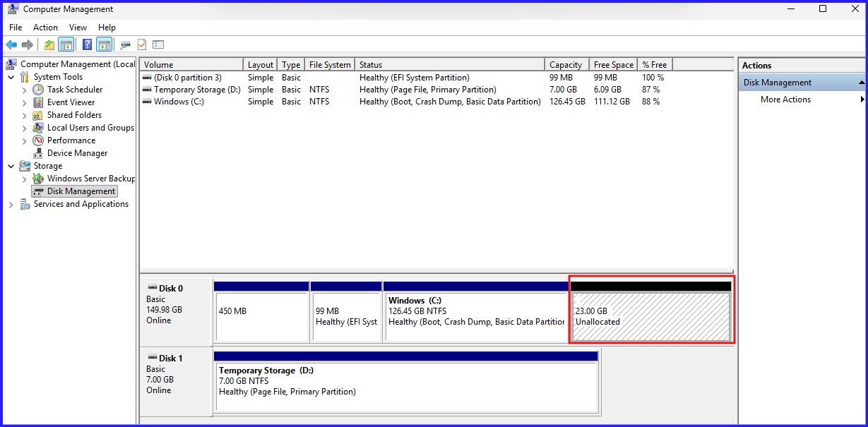Click the checklist toolbar icon
Screen dimensions: 868x427
click(x=157, y=44)
